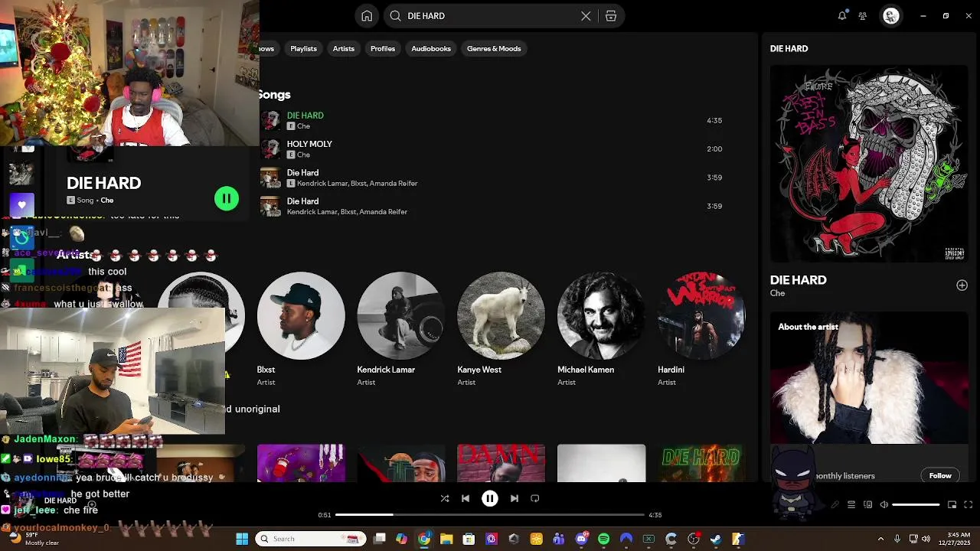980x551 pixels.
Task: Open the Blxst artist card
Action: [x=301, y=329]
